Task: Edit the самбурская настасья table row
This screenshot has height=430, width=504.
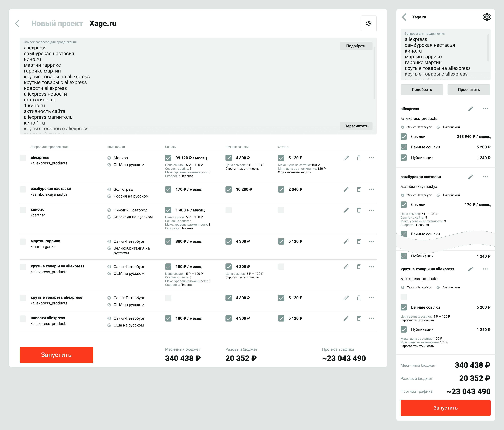Action: coord(346,189)
